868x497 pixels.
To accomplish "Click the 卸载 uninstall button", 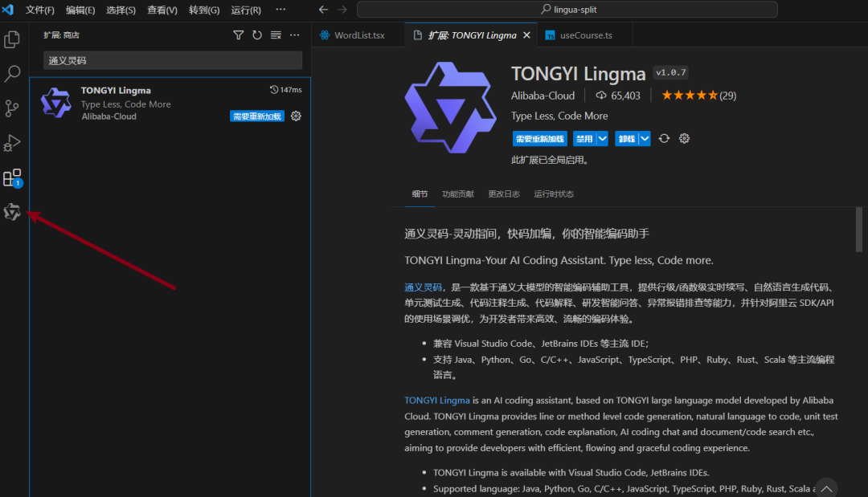I will (627, 139).
